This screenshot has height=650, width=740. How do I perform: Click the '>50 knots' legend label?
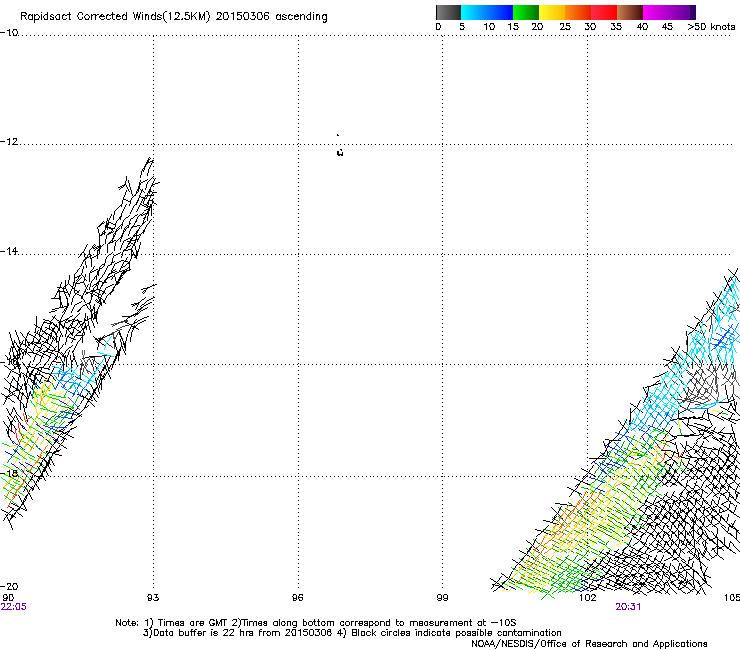711,27
